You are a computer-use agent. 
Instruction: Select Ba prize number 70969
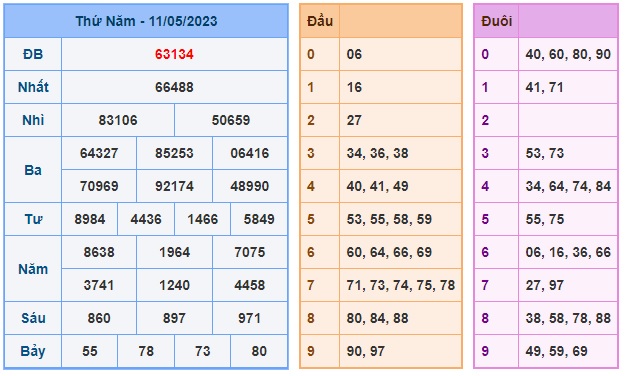tap(99, 186)
